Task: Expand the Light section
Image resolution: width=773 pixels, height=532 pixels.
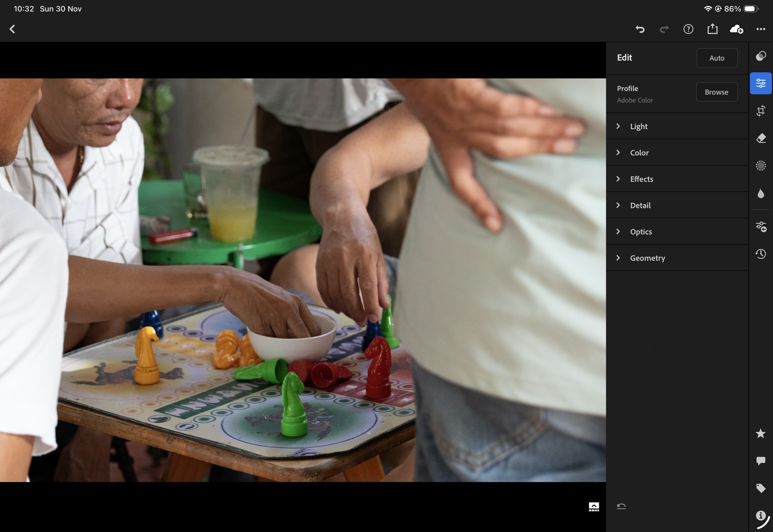Action: (x=638, y=126)
